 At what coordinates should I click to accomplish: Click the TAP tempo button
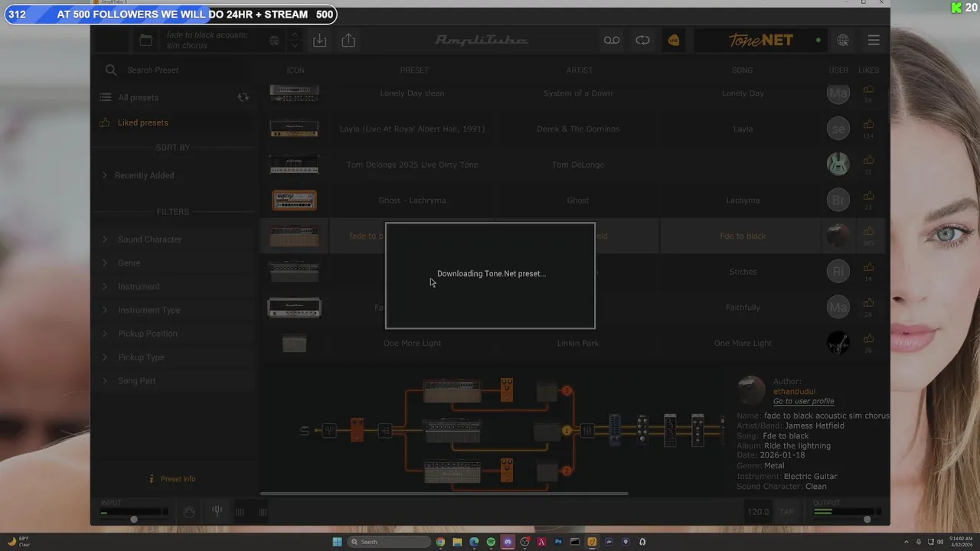pyautogui.click(x=786, y=512)
